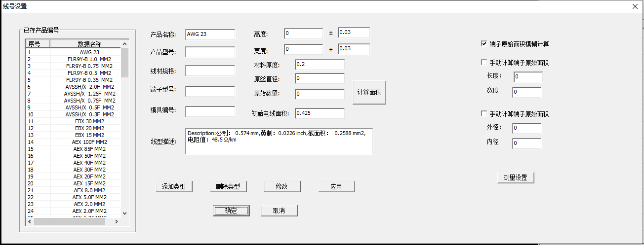Click the 宽度 tolerance 0.03 field
Viewport: 644px width, 245px height.
[354, 49]
